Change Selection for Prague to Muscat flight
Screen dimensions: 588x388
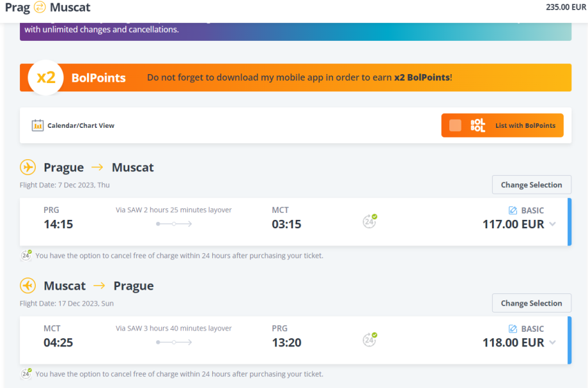531,185
